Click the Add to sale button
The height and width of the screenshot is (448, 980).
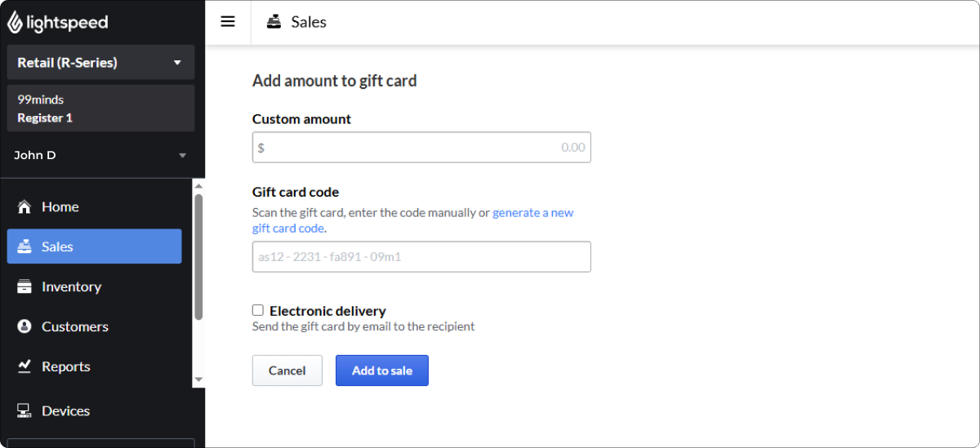pos(382,370)
